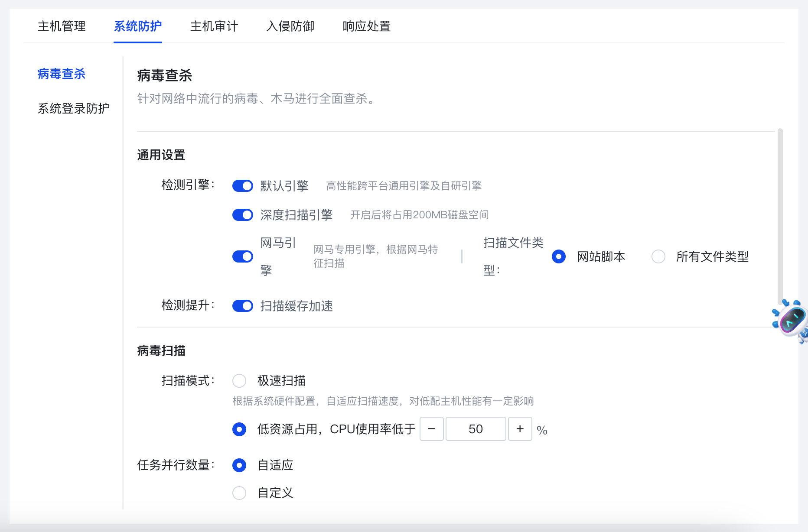Choose 自适应 for parallel tasks
The height and width of the screenshot is (532, 808).
239,465
